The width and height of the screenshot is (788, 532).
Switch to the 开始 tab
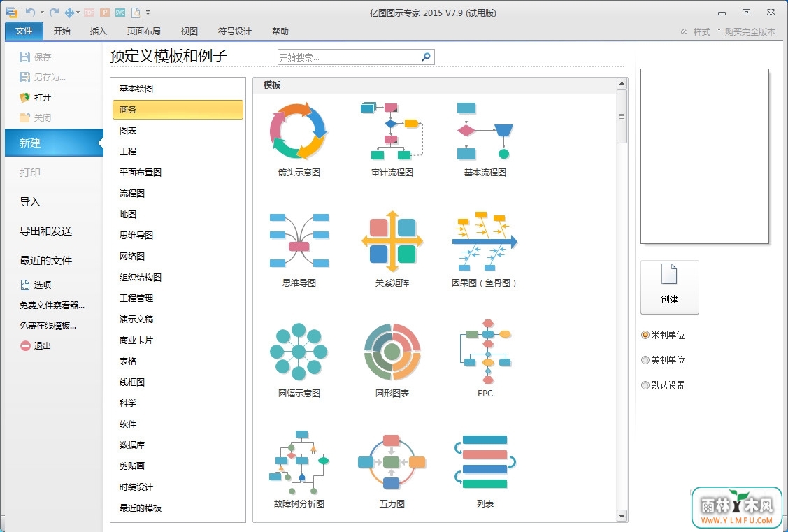[62, 31]
